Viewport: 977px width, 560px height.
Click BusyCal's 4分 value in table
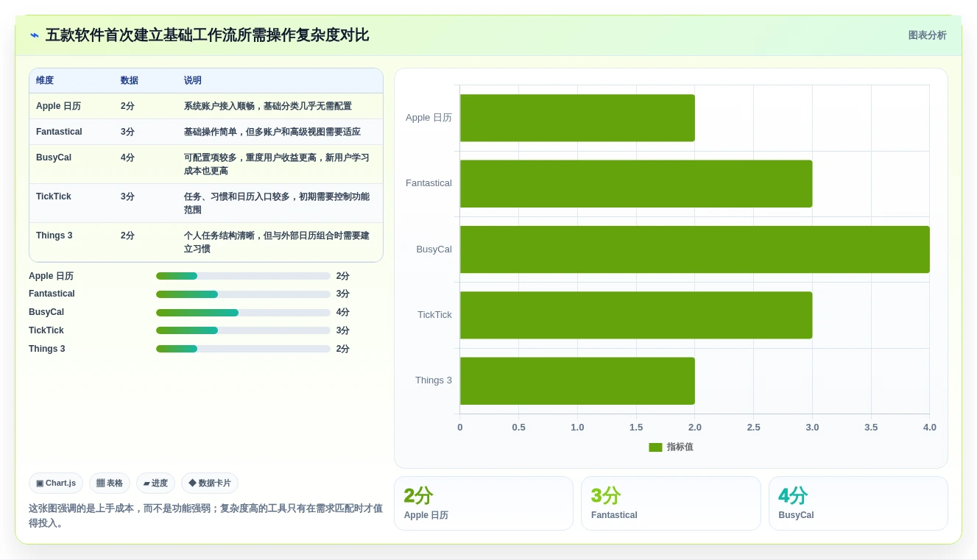[127, 157]
